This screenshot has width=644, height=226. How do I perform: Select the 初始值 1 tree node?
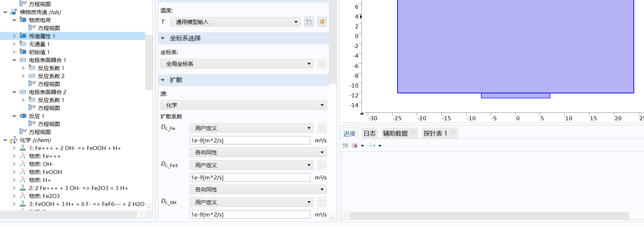39,52
